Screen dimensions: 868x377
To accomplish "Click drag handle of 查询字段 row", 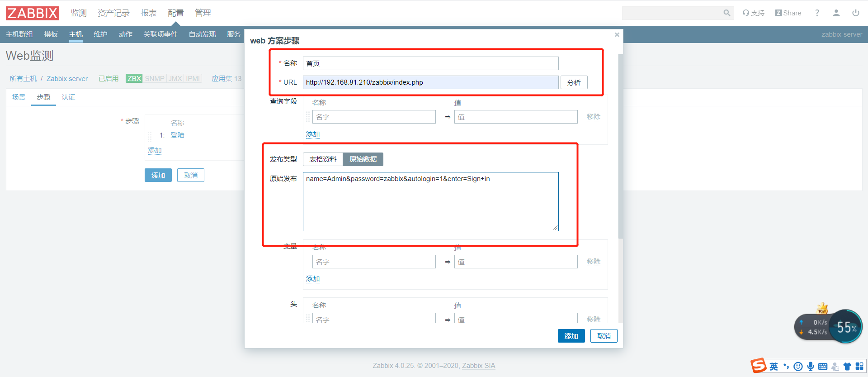I will coord(308,117).
